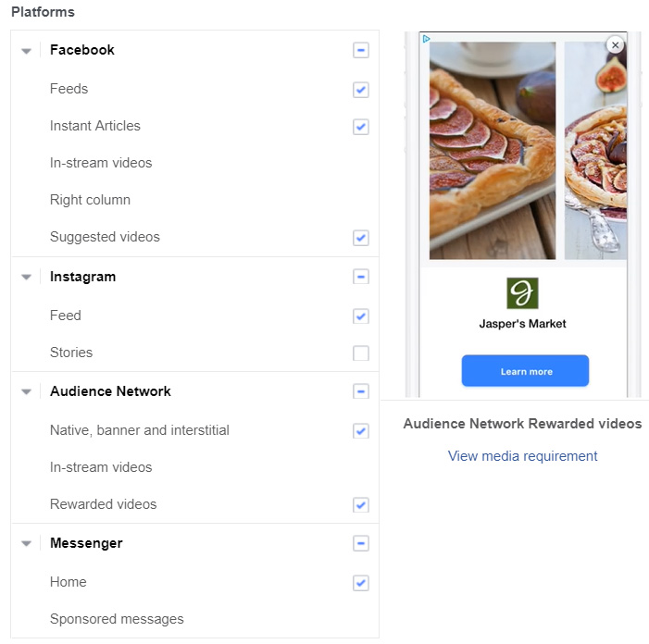Screen dimensions: 649x644
Task: Click the Jasper's Market logo icon
Action: click(x=522, y=292)
